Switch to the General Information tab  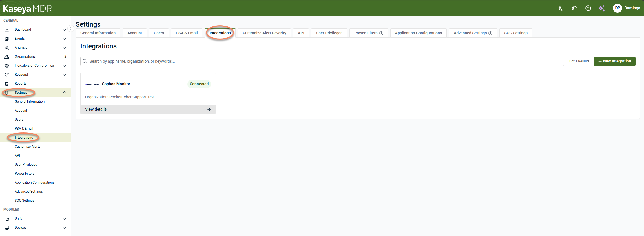(x=98, y=33)
